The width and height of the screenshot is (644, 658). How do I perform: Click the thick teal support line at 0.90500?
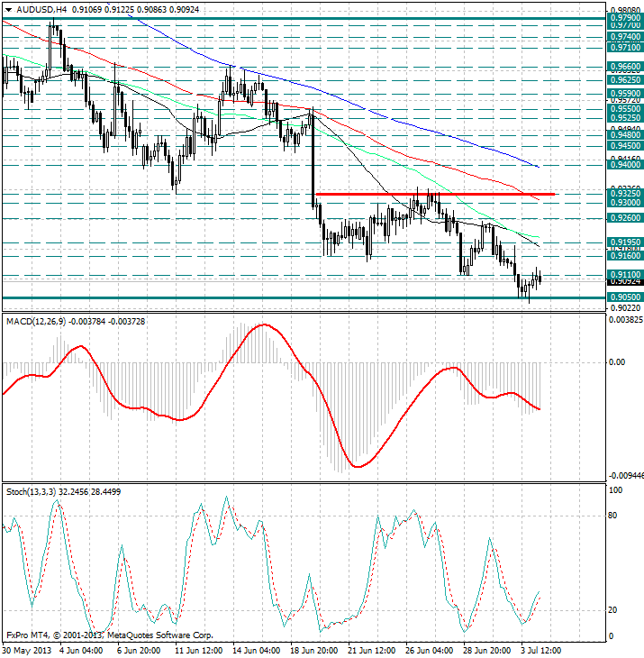pyautogui.click(x=304, y=297)
